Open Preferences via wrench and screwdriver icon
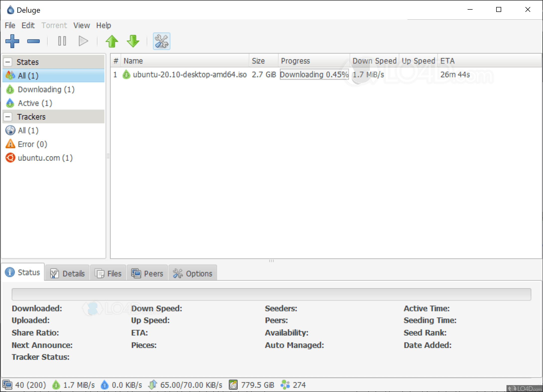The height and width of the screenshot is (392, 543). point(162,41)
